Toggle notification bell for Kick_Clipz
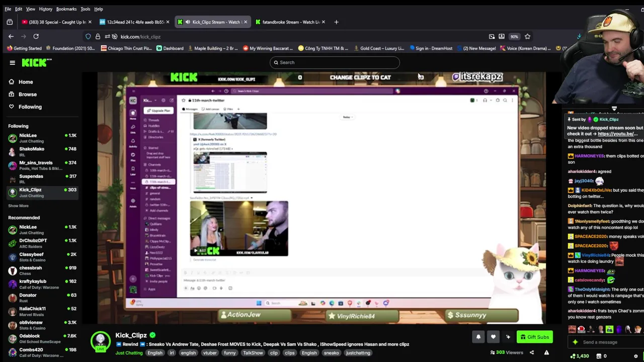The width and height of the screenshot is (644, 362). 478,337
